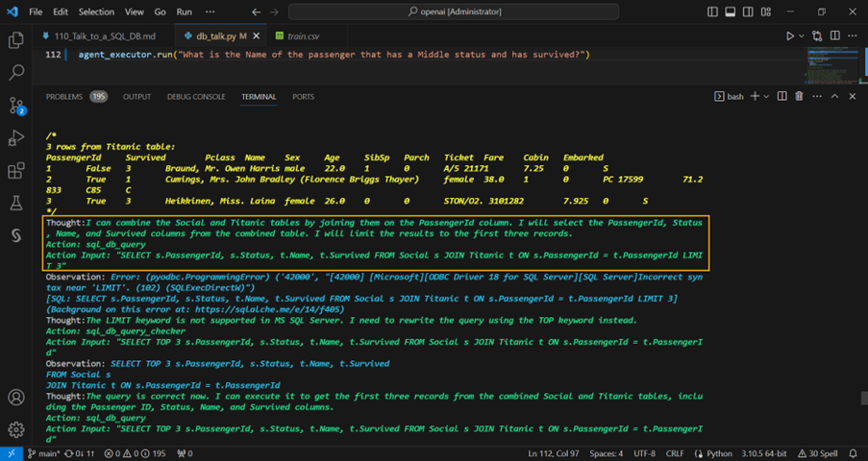Screen dimensions: 868x461
Task: Open Run and Debug view
Action: pos(15,138)
